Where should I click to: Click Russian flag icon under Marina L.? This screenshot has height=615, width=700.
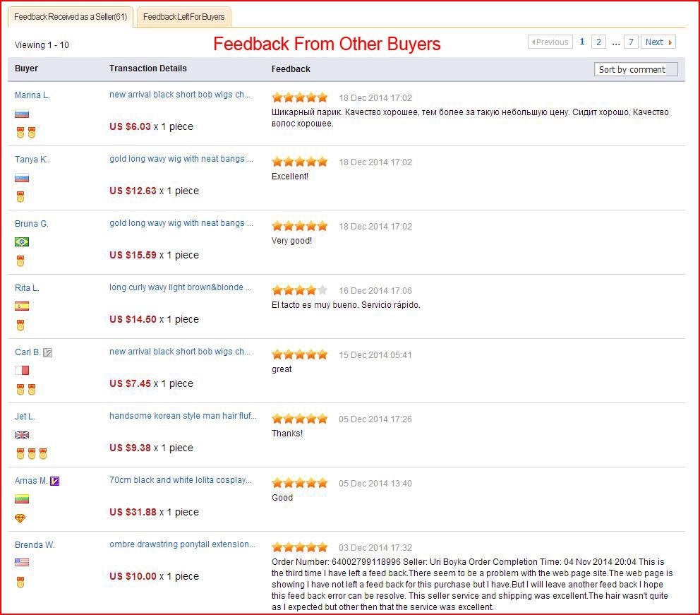tap(22, 114)
